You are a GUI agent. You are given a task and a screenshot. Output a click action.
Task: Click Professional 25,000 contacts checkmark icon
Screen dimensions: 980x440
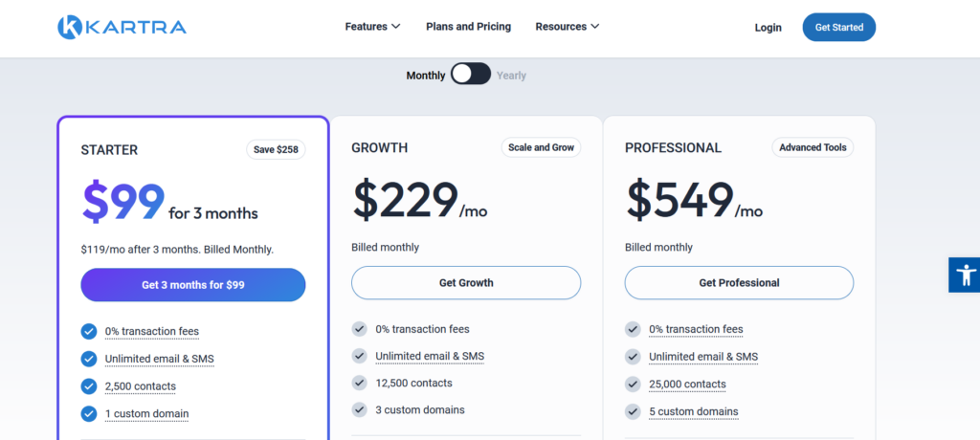click(x=633, y=384)
